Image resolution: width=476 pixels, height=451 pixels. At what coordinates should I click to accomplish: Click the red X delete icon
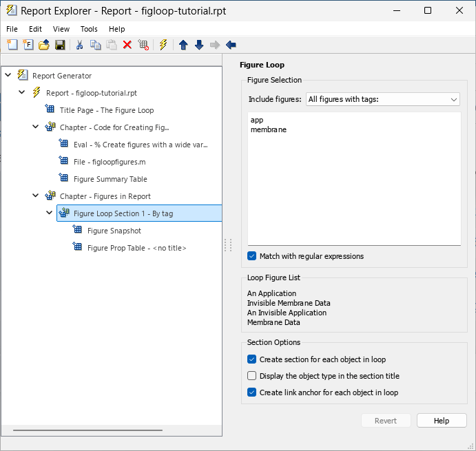coord(127,45)
